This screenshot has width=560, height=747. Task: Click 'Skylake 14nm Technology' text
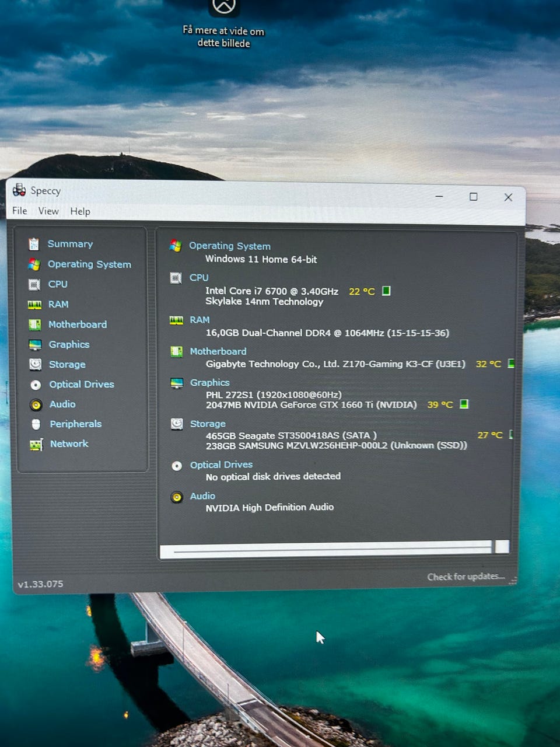click(264, 302)
